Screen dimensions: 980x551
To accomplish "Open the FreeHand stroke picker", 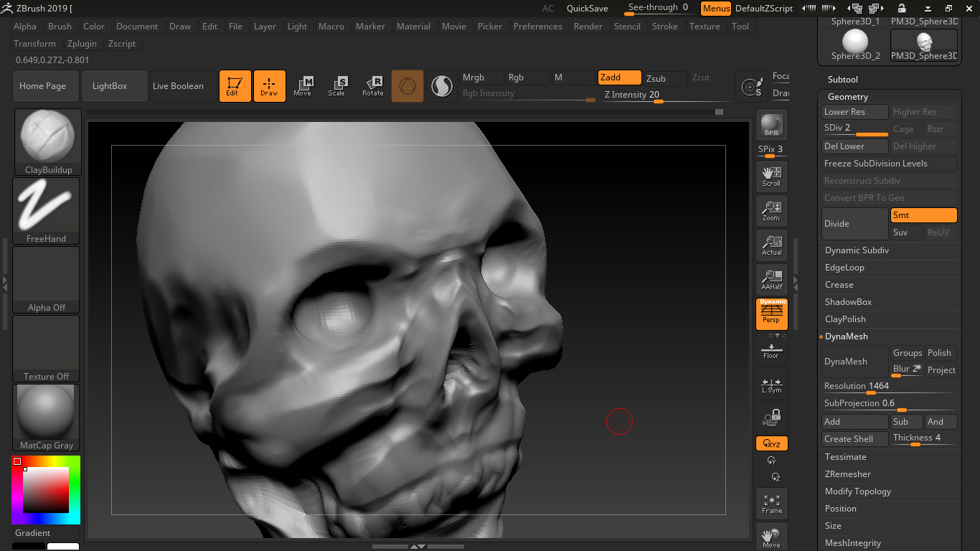I will click(47, 211).
